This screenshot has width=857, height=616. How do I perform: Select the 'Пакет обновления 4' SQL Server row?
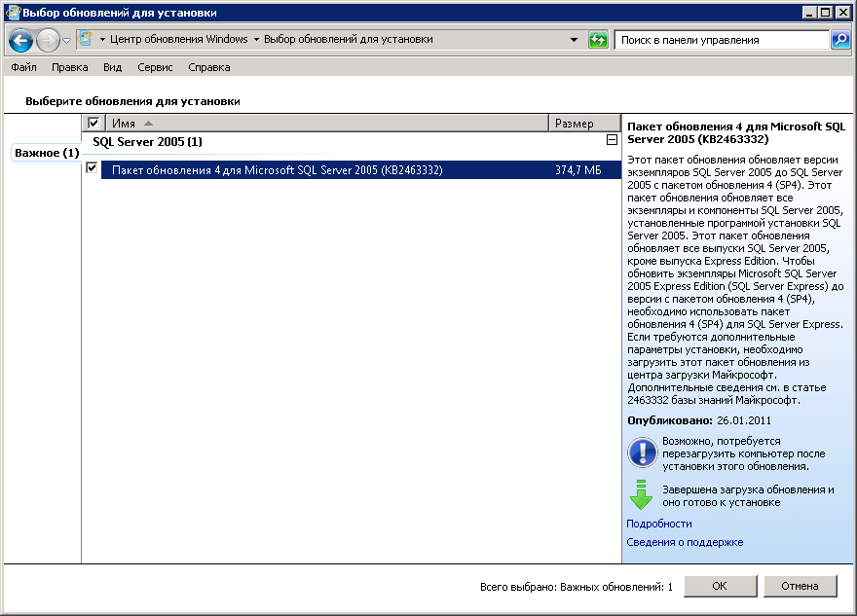pyautogui.click(x=360, y=170)
